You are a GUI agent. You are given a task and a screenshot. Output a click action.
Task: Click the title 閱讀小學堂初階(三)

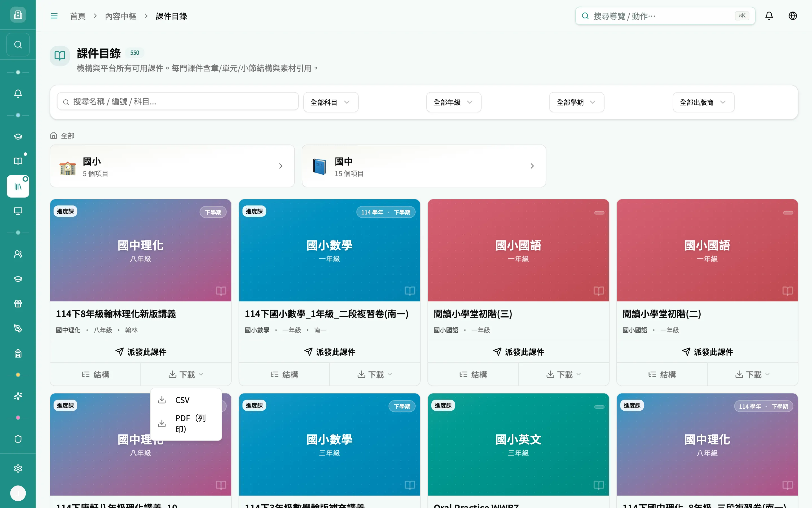click(473, 314)
